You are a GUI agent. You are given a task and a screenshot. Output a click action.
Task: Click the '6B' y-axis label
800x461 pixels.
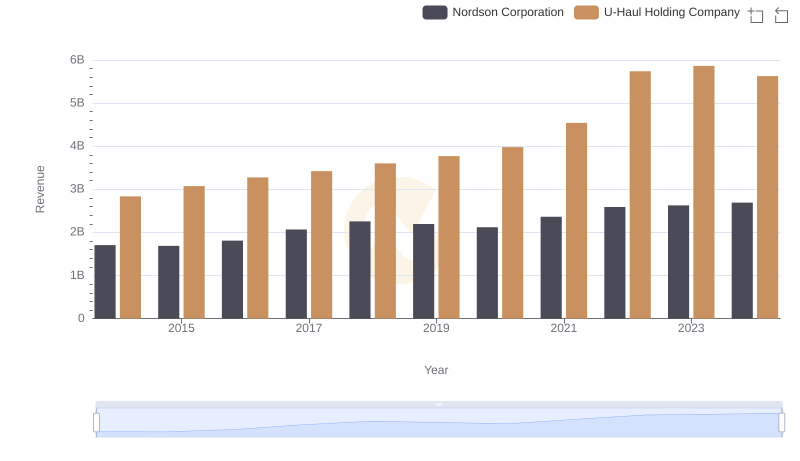point(77,60)
